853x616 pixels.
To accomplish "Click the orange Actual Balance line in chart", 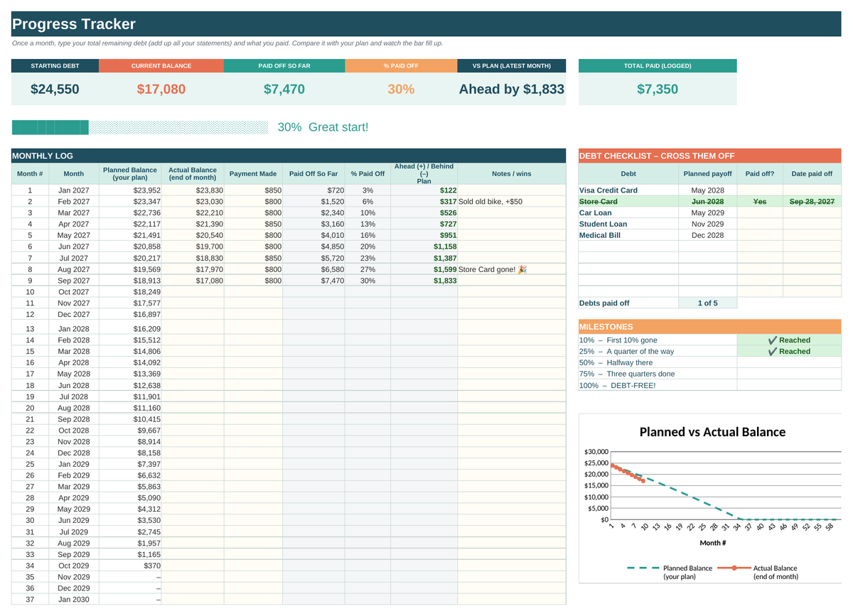I will tap(628, 472).
